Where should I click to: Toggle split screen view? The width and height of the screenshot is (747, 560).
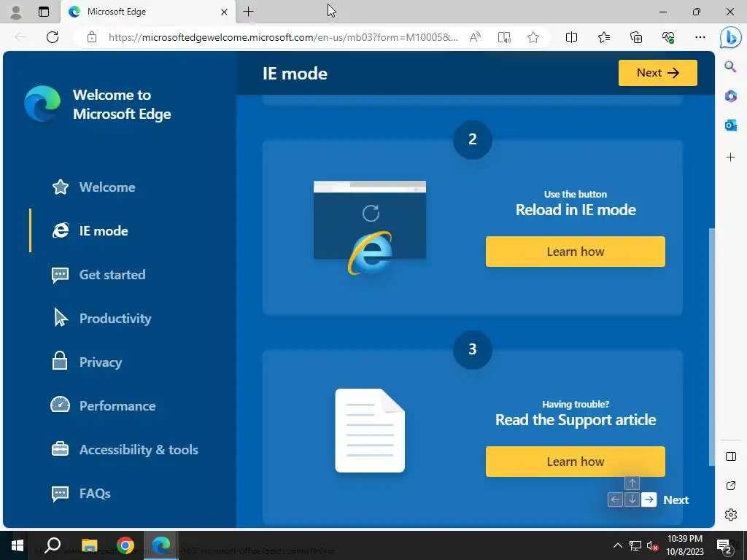point(571,37)
